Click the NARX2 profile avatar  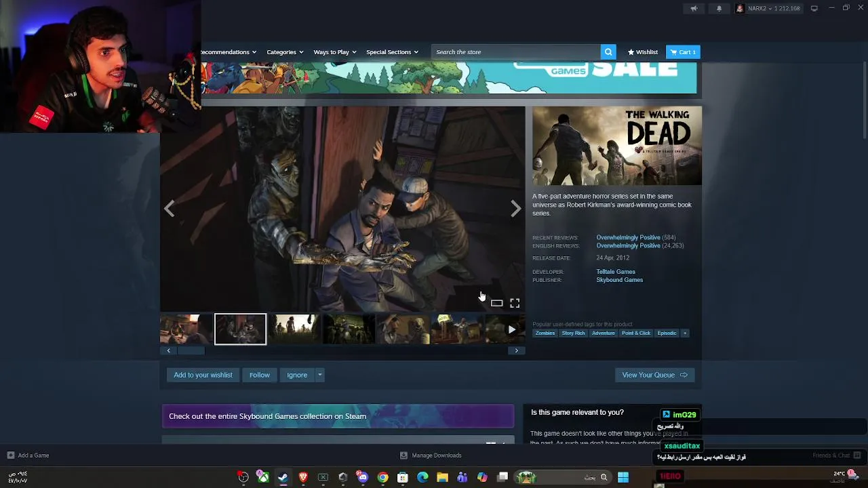[740, 8]
